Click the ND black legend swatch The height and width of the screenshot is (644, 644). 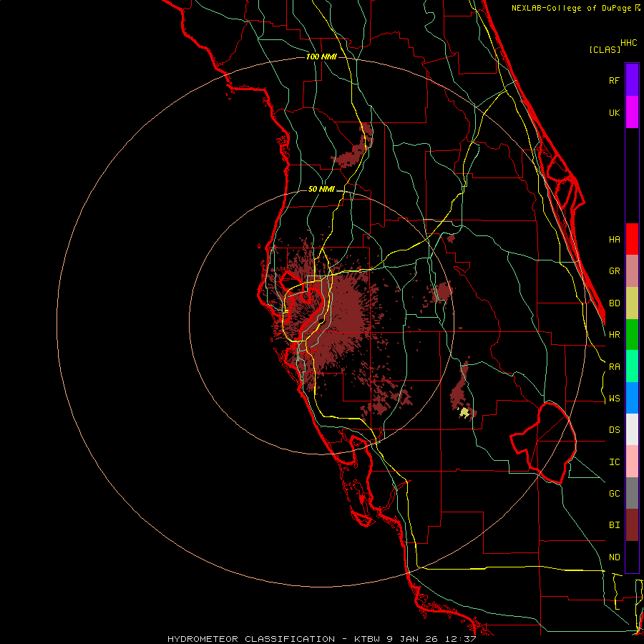(632, 557)
